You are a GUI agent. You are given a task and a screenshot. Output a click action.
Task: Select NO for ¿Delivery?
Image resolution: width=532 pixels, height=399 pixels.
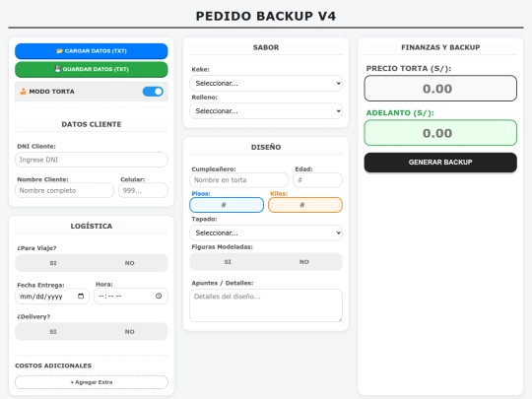[130, 331]
